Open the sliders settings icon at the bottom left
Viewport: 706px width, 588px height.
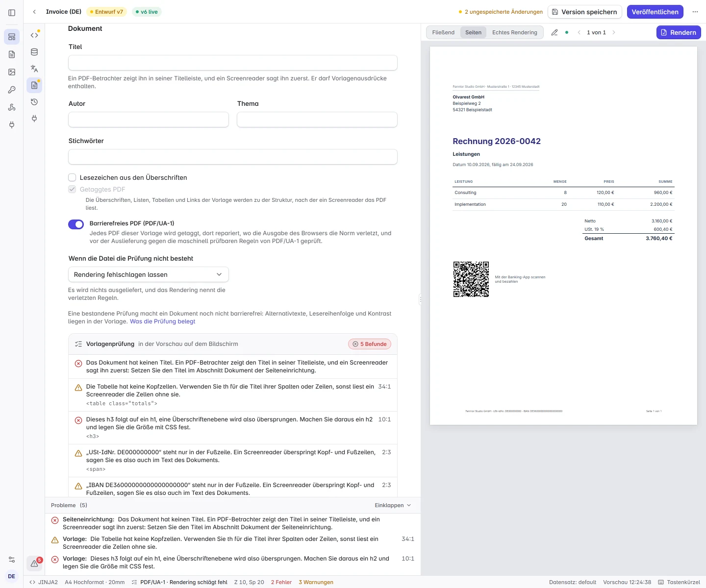click(x=12, y=560)
